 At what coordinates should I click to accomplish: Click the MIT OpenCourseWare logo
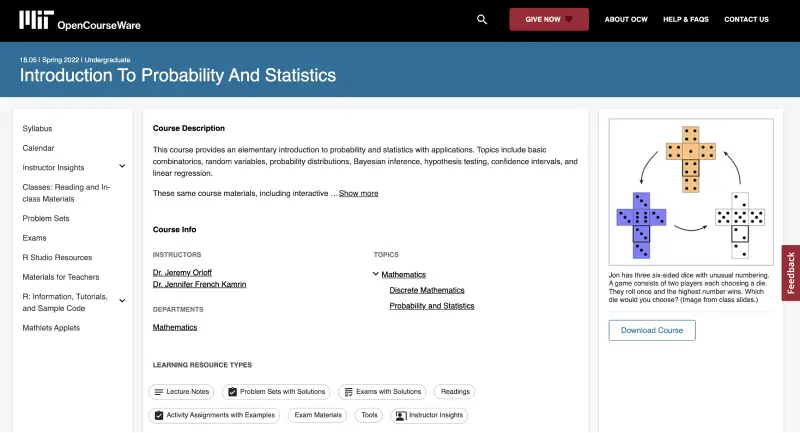point(80,20)
